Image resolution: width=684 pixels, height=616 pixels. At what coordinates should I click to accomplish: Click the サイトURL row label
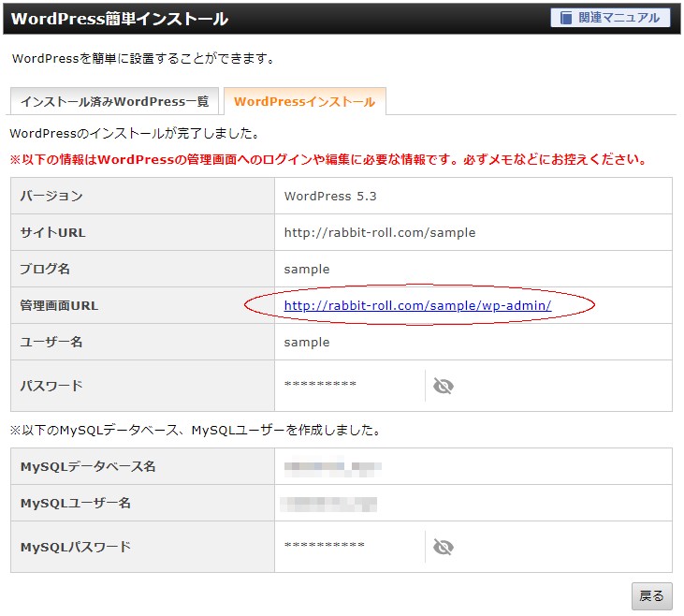pyautogui.click(x=52, y=232)
